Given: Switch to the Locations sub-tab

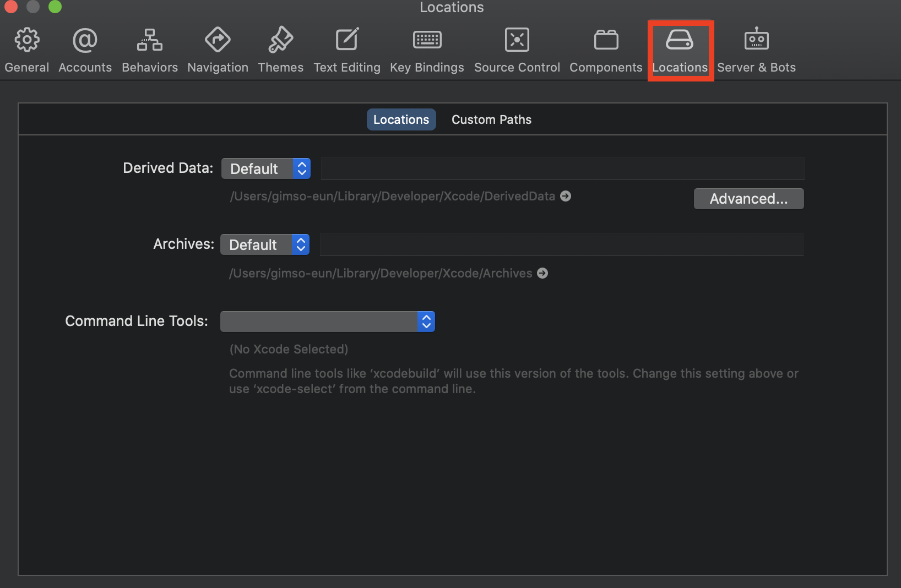Looking at the screenshot, I should [401, 119].
